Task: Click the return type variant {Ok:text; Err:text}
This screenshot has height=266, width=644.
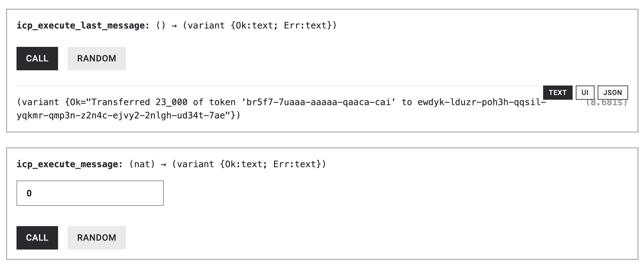Action: [259, 25]
